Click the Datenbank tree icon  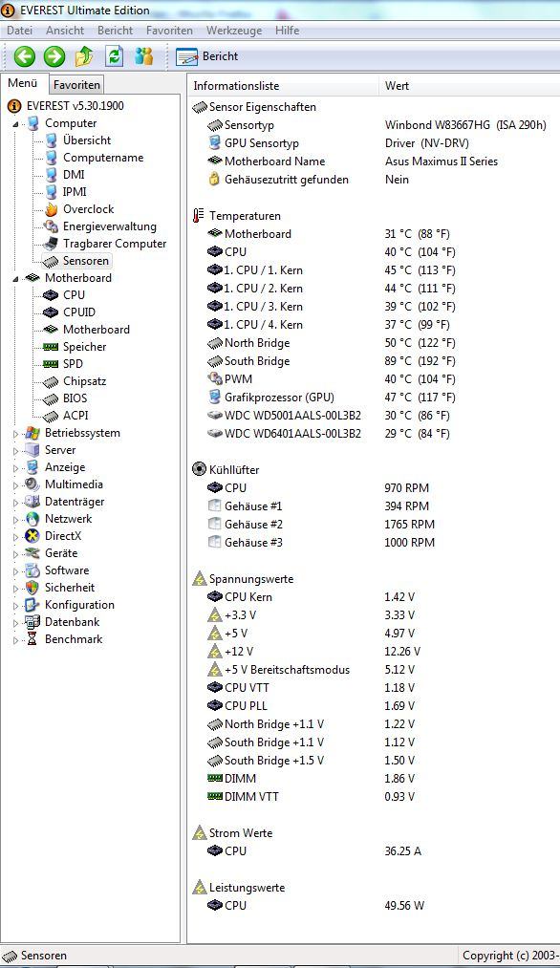32,622
